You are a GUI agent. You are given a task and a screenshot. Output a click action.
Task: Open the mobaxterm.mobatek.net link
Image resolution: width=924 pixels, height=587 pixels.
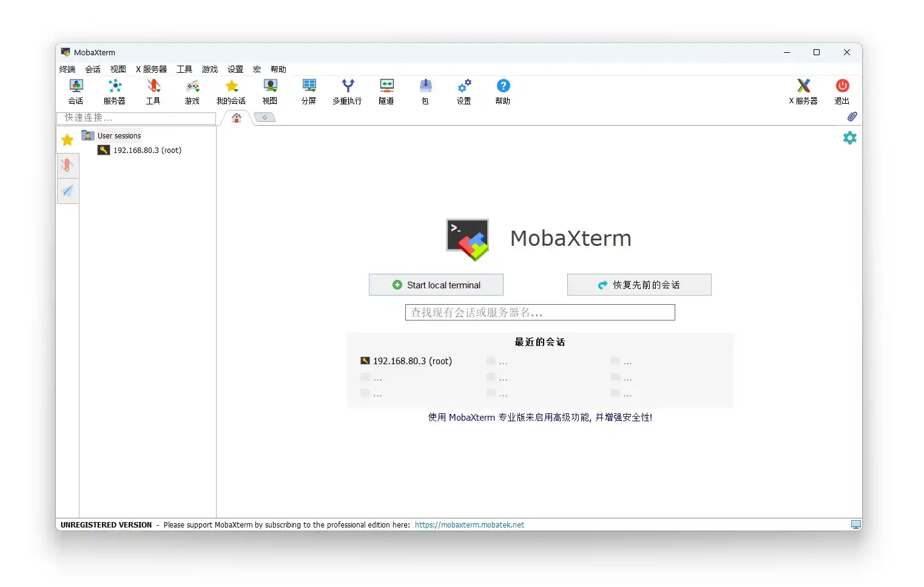coord(470,525)
